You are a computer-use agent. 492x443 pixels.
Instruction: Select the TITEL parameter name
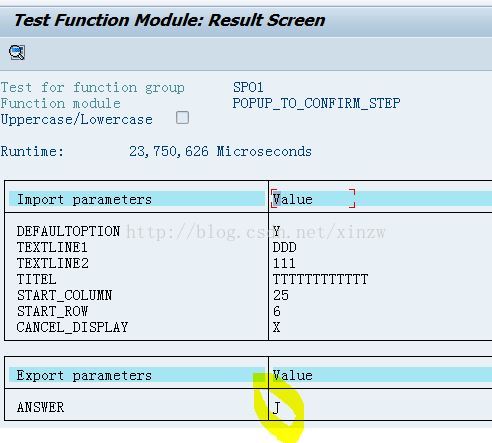36,279
